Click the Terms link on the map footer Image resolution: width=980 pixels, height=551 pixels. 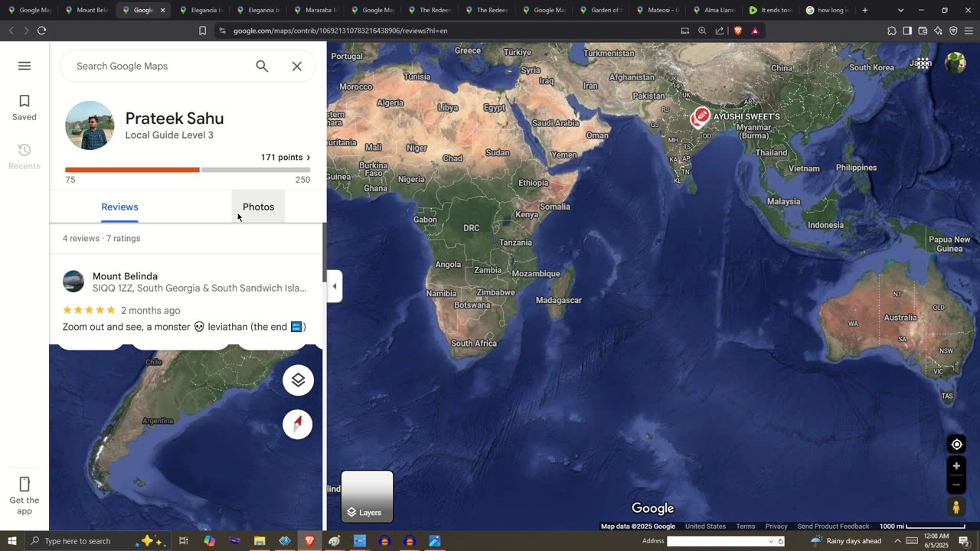coord(746,527)
